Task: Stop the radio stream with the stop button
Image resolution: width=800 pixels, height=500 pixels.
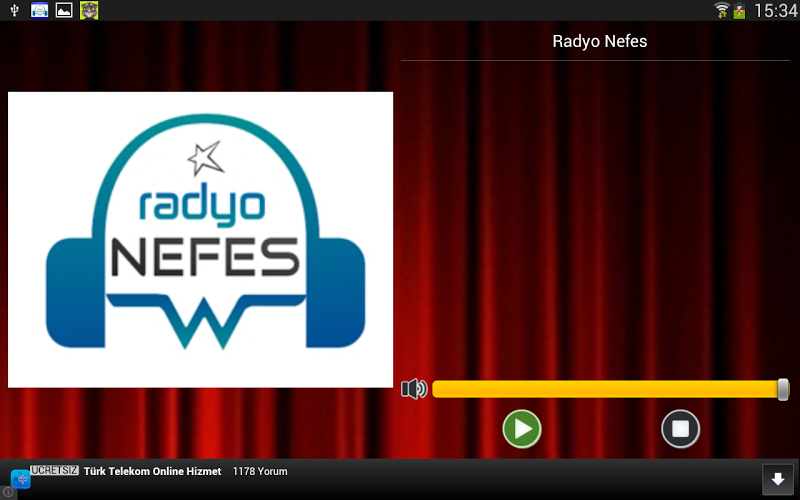Action: pyautogui.click(x=680, y=429)
